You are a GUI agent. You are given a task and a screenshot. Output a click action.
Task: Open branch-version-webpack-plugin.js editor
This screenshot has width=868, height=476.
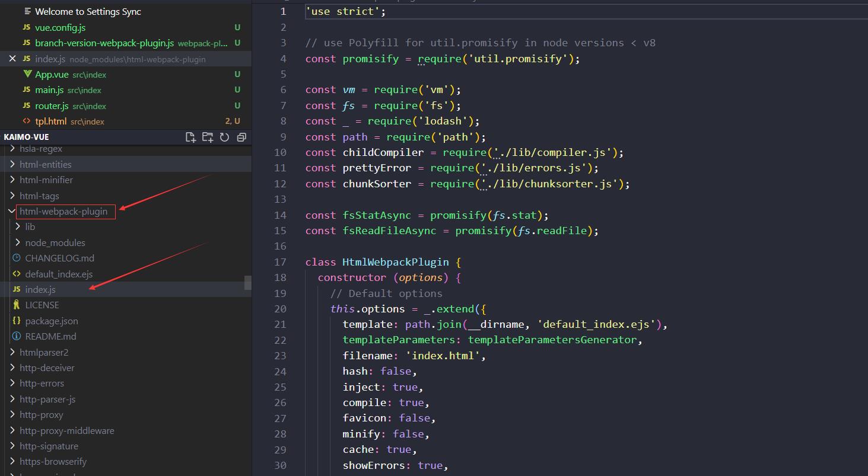(x=104, y=43)
